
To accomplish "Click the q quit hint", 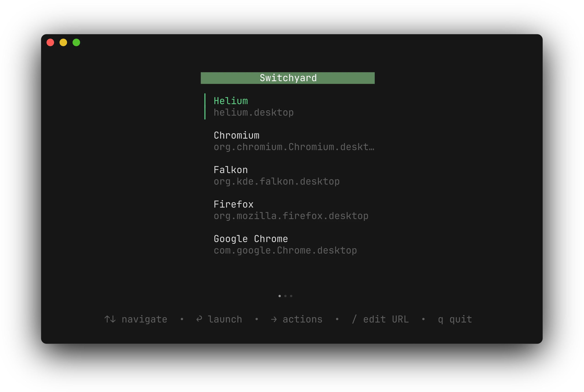I will click(x=455, y=319).
